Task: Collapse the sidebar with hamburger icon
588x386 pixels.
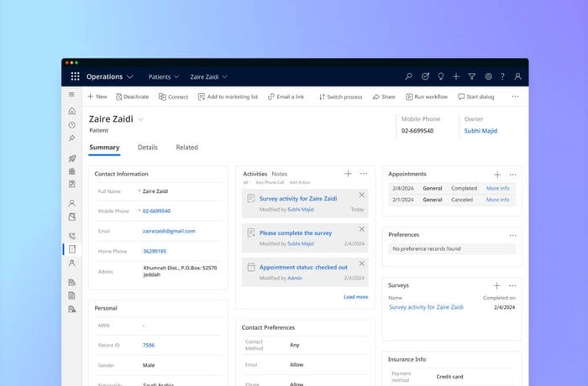Action: (x=72, y=96)
